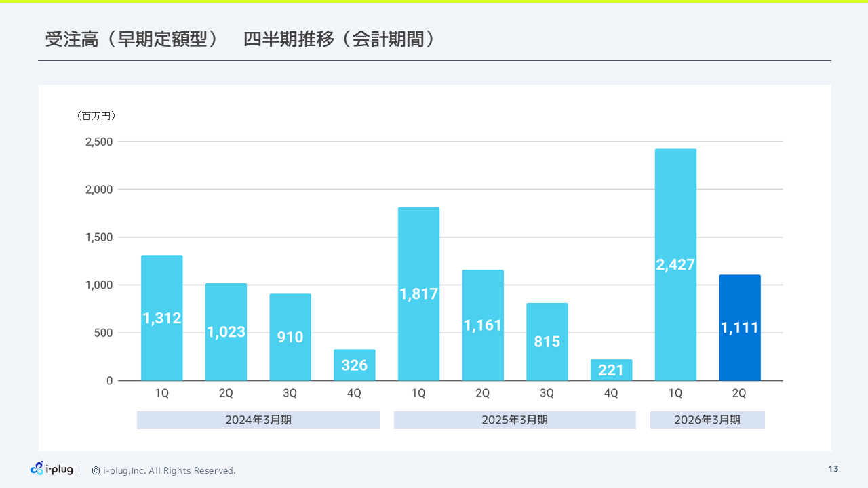
Task: Click the tallest 2,427 bar
Action: tap(675, 264)
